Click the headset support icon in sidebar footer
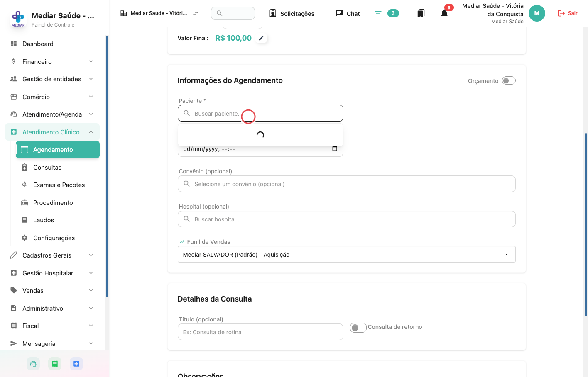The width and height of the screenshot is (588, 377). (x=33, y=364)
